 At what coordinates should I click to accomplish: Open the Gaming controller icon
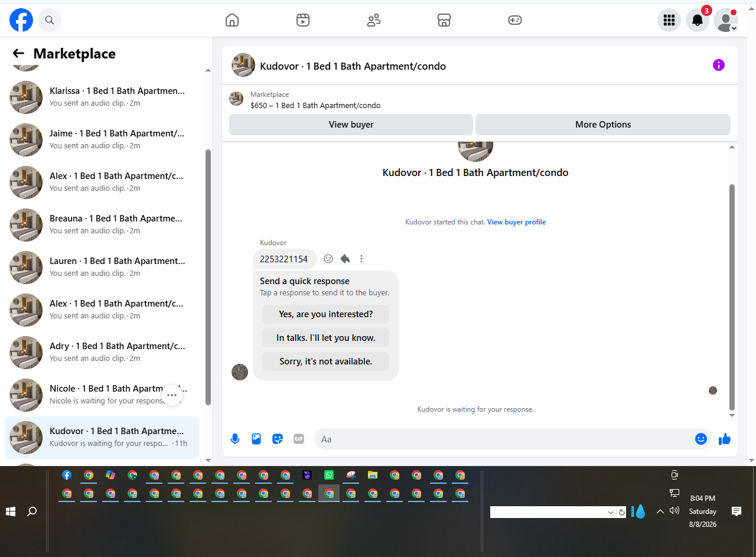click(x=515, y=20)
